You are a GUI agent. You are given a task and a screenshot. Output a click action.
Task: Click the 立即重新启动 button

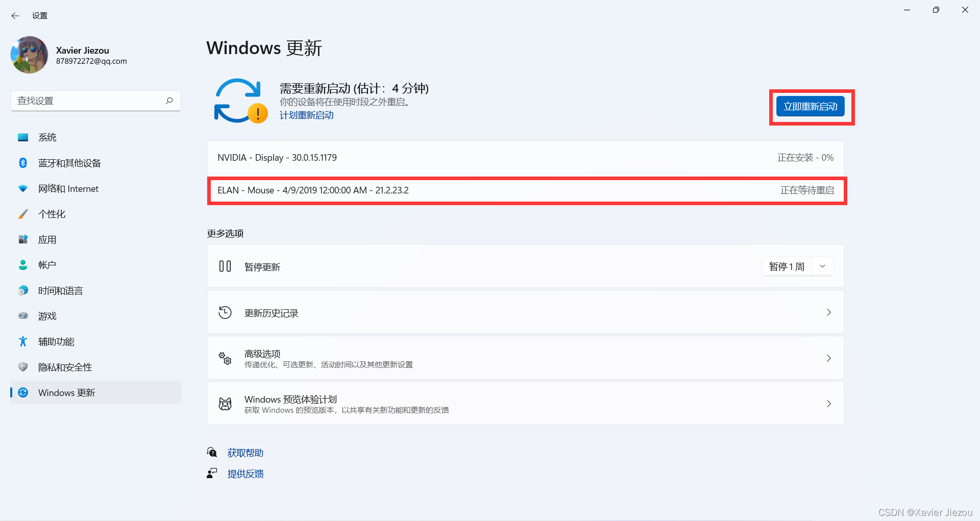pyautogui.click(x=811, y=107)
